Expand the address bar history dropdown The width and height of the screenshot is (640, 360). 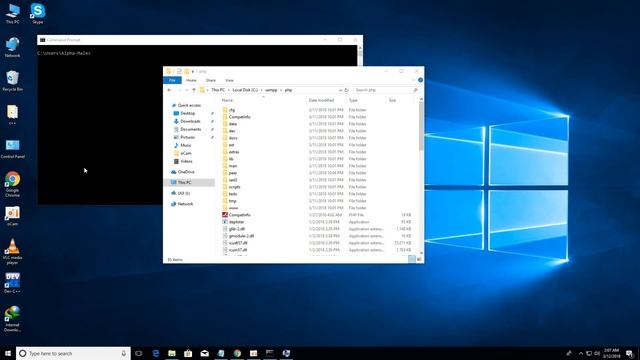(340, 90)
